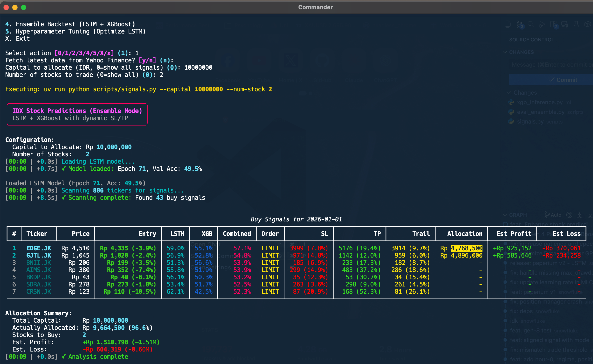The height and width of the screenshot is (364, 593).
Task: Click the green window zoom button
Action: pos(24,7)
